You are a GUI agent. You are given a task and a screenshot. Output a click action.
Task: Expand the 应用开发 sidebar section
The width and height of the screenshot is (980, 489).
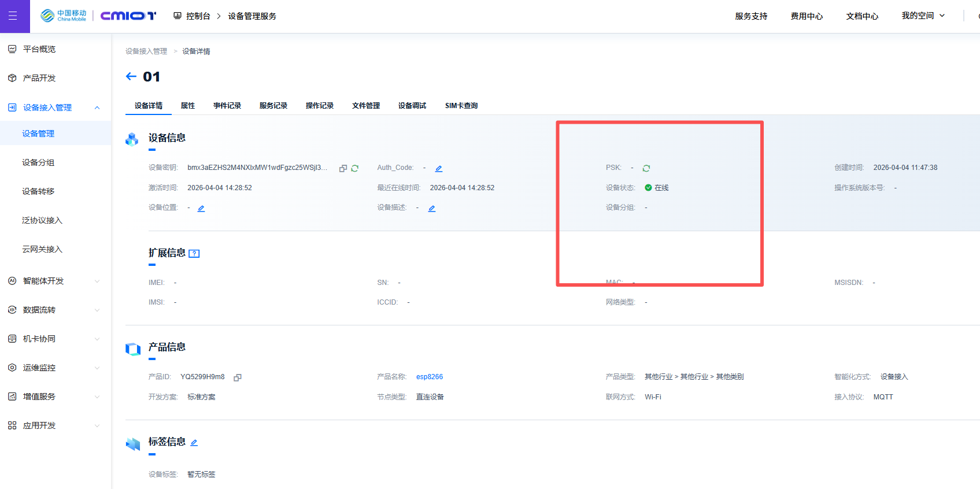97,425
